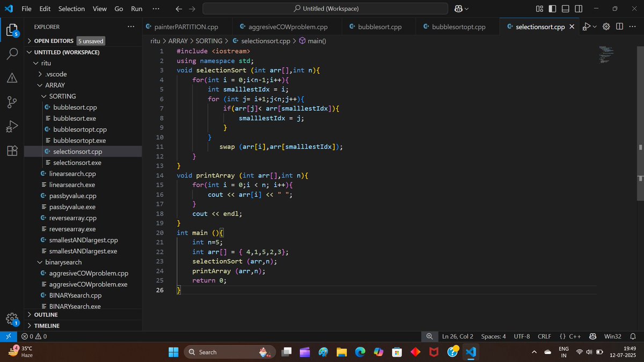
Task: Click the Run Code play button
Action: tap(587, 26)
